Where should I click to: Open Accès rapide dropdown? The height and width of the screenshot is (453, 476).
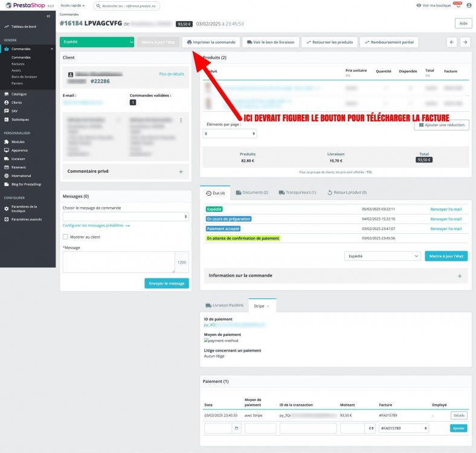(x=72, y=5)
